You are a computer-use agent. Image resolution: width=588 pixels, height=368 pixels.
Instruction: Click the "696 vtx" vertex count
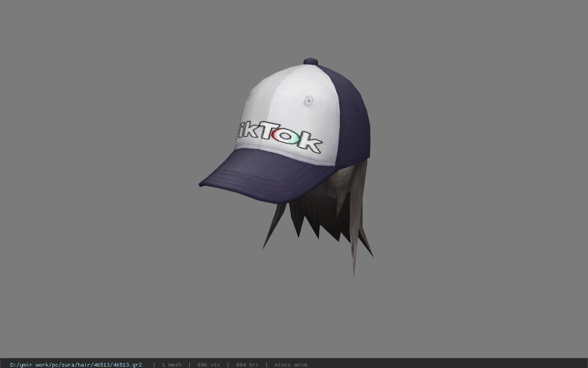[209, 365]
